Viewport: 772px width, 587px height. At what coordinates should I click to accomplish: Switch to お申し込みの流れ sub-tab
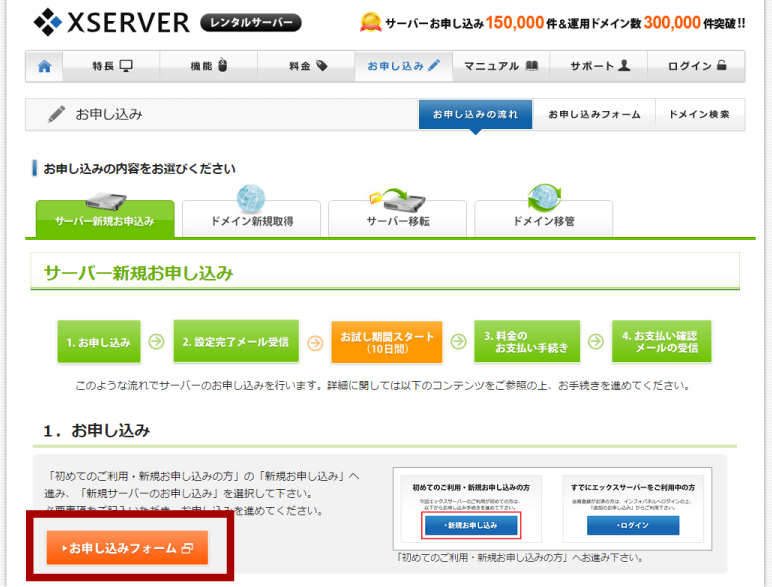point(475,115)
